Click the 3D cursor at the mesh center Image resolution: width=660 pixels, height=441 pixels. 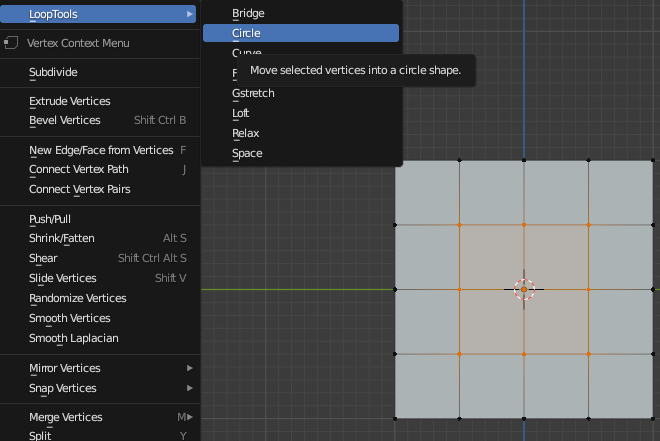click(524, 290)
